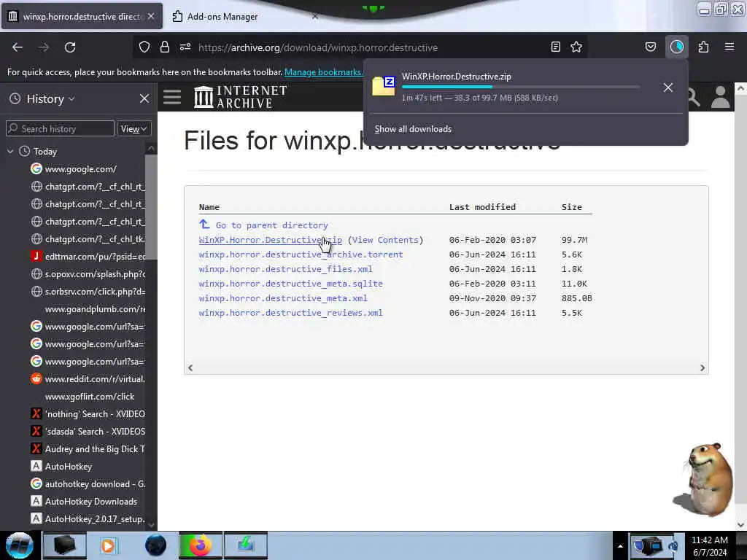Download winxp.horror.destructive_archive.torrent
Viewport: 747px width, 560px height.
[301, 254]
